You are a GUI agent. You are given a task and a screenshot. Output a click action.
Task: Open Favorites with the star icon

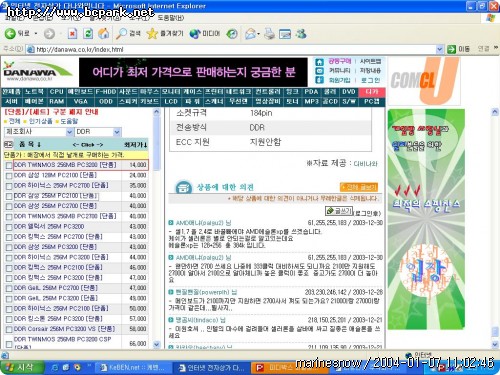165,33
